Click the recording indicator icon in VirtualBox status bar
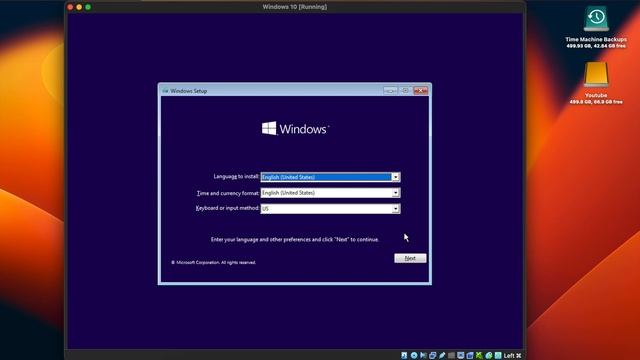This screenshot has width=640, height=360. pos(470,356)
